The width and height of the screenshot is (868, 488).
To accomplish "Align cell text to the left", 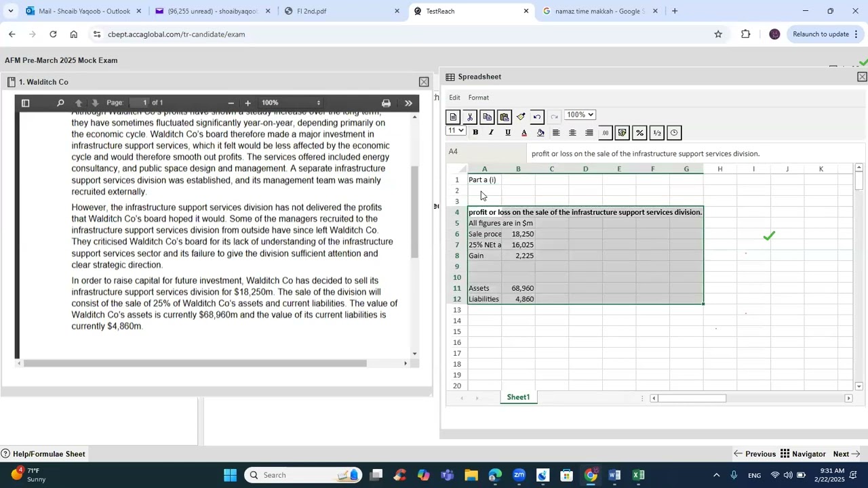I will coord(556,133).
